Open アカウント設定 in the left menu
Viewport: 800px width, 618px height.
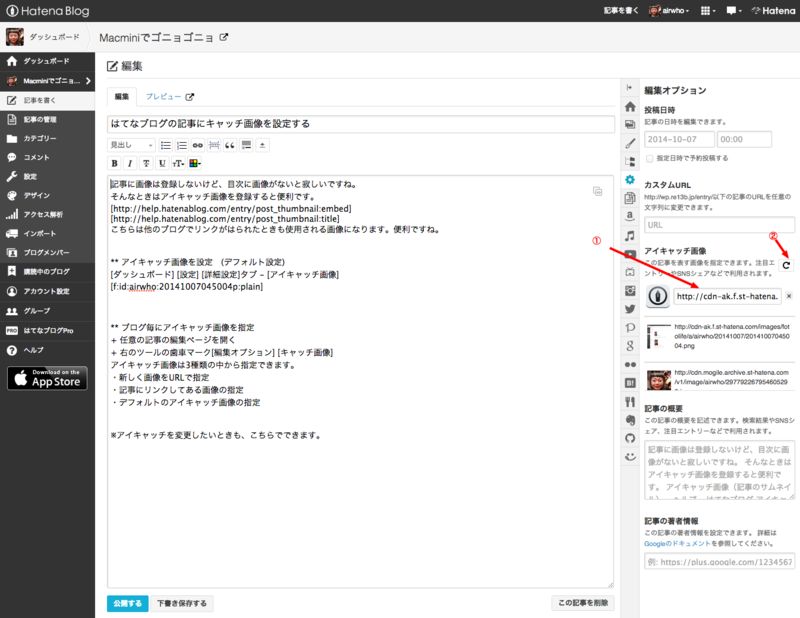pos(47,291)
